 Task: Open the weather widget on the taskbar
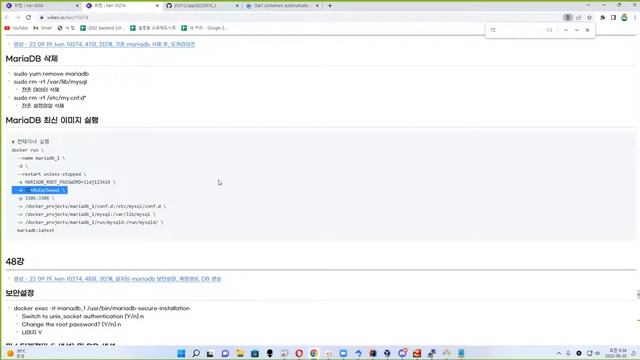(16, 353)
